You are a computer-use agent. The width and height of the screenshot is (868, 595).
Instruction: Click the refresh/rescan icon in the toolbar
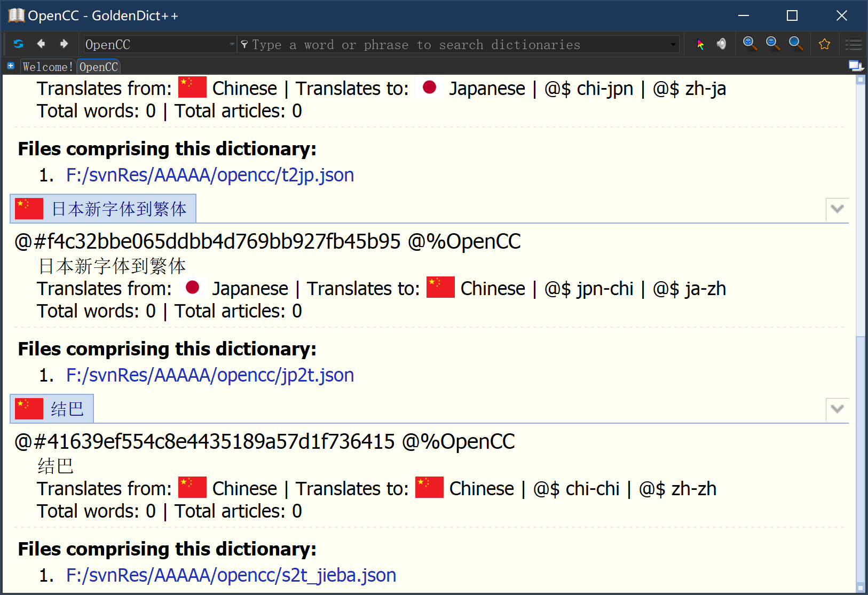19,44
